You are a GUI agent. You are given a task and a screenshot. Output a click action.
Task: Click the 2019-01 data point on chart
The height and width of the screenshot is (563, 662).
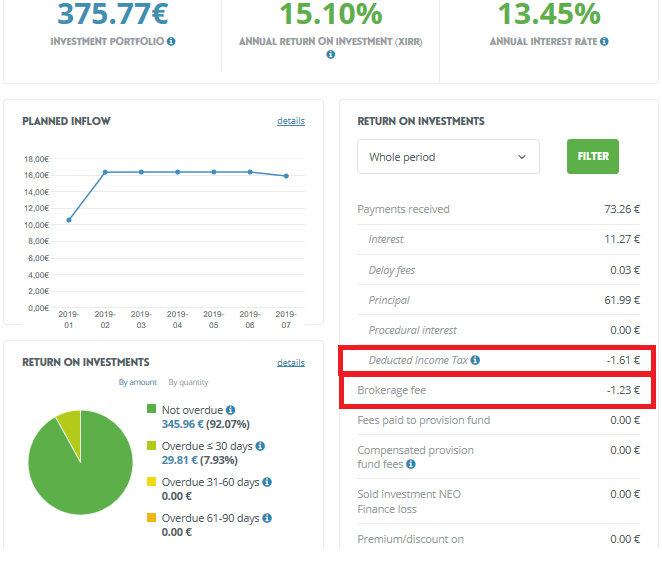69,220
